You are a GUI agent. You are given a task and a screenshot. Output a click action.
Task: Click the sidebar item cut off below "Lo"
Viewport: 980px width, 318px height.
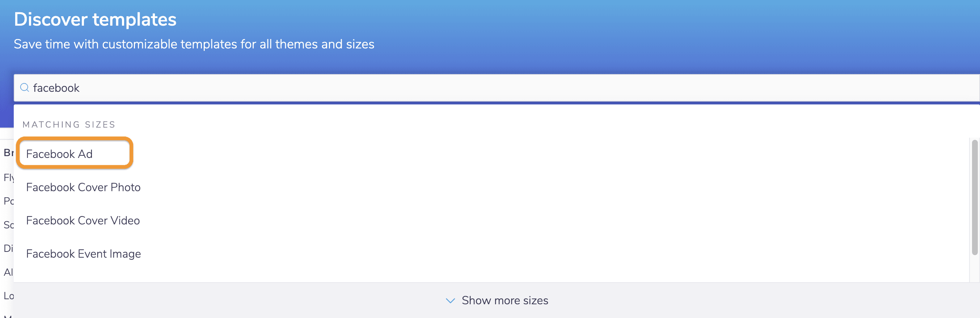coord(8,316)
